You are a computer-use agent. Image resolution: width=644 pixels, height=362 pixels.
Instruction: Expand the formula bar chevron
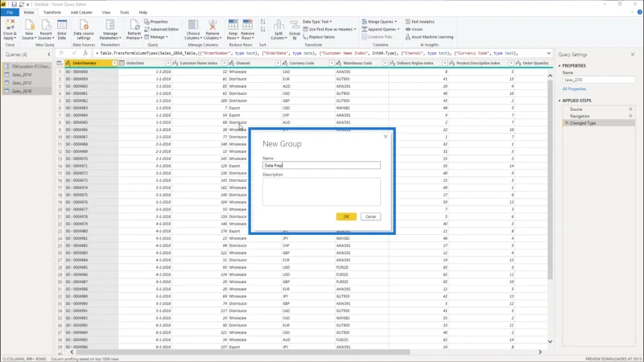click(549, 53)
